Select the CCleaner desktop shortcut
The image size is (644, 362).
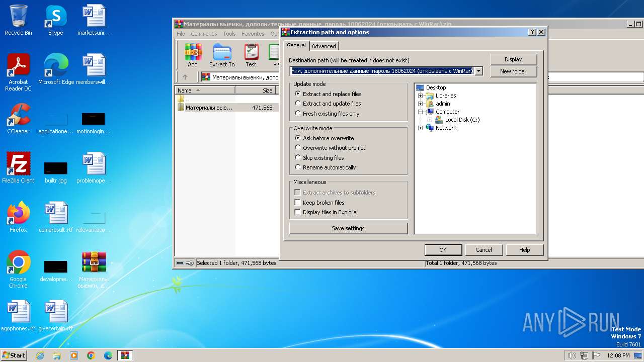[x=18, y=119]
